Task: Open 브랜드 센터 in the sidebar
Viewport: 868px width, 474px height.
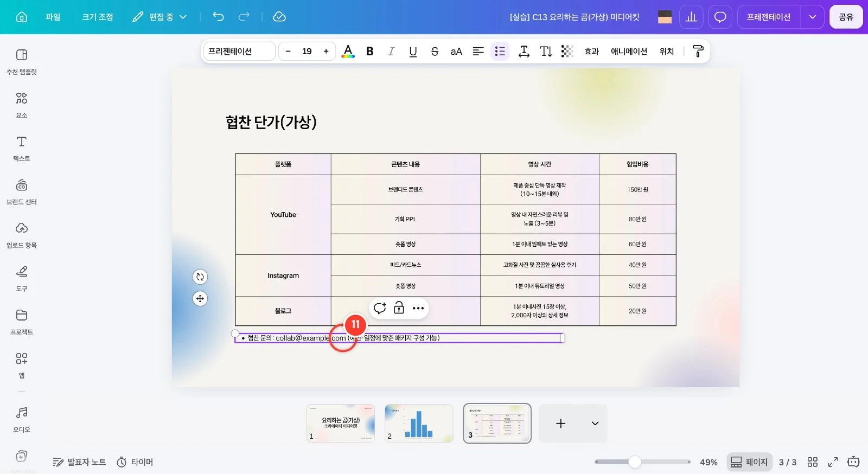Action: (x=22, y=191)
